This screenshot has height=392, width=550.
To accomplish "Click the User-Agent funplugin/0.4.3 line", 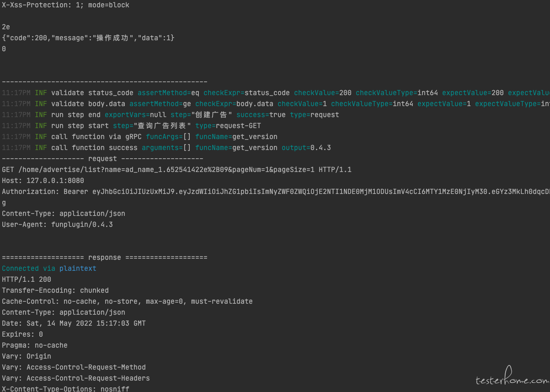I will (x=57, y=225).
